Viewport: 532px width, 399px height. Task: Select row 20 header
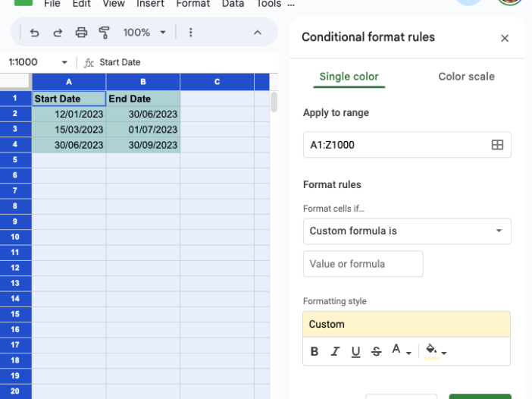(x=15, y=391)
